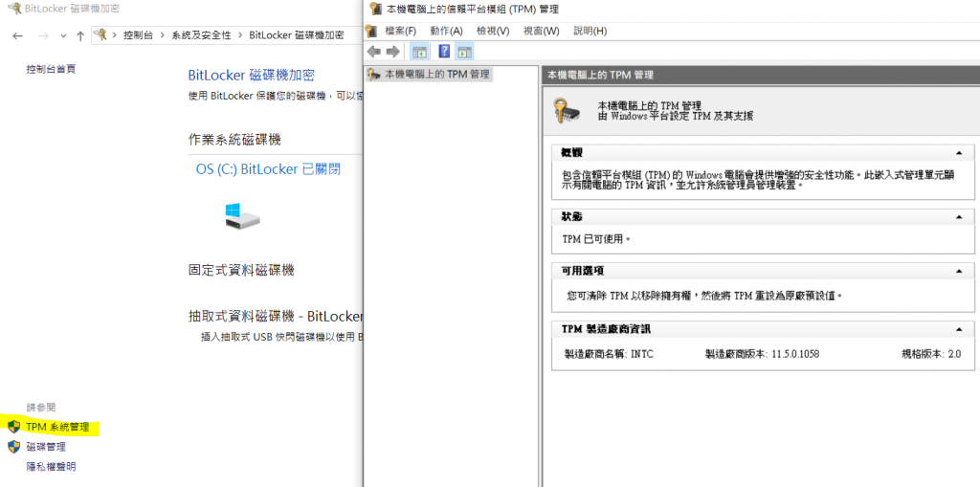Open 動作(A) menu
This screenshot has width=980, height=487.
pyautogui.click(x=446, y=31)
